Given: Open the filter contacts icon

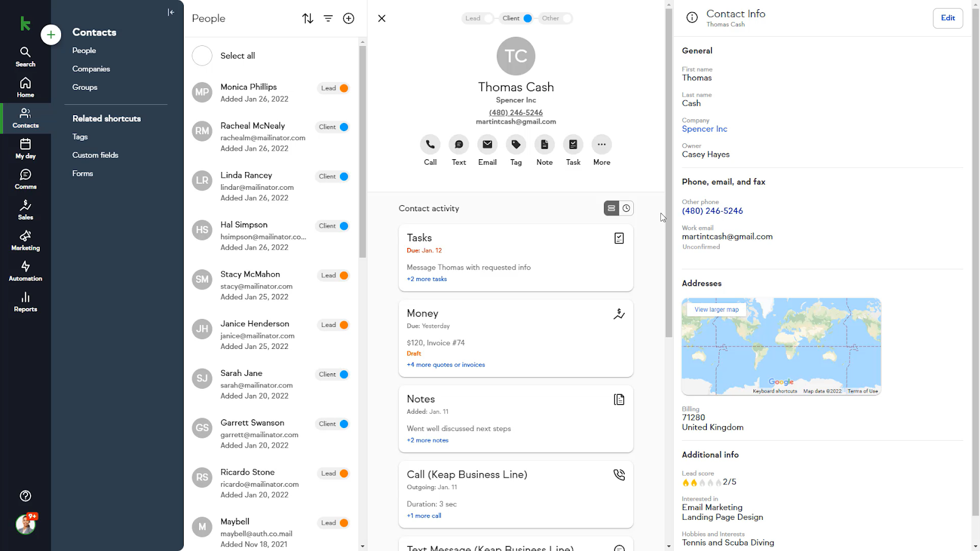Looking at the screenshot, I should [x=328, y=18].
